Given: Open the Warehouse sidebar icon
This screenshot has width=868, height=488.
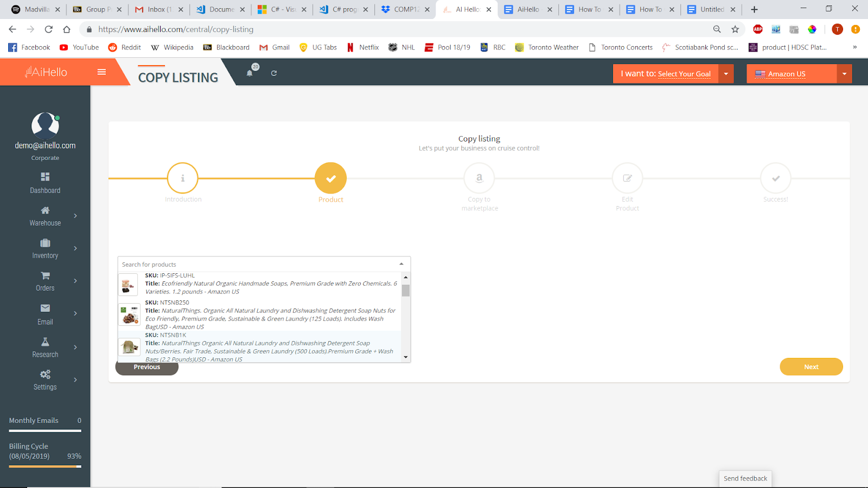Looking at the screenshot, I should (x=45, y=210).
